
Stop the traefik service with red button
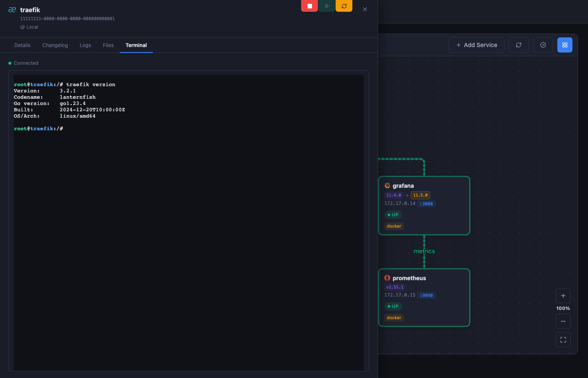[310, 6]
